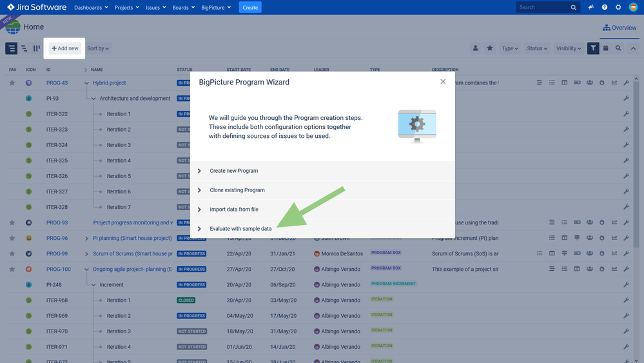Open the Jira Software home logo

pos(37,7)
